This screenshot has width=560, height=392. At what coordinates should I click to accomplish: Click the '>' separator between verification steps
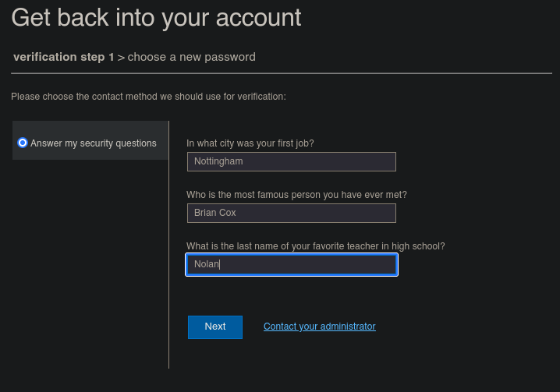pos(121,57)
